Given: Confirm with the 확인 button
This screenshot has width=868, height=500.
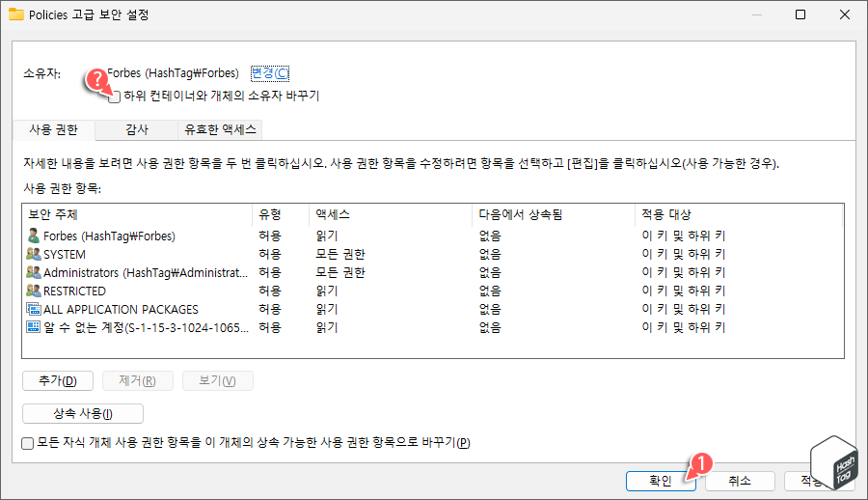Looking at the screenshot, I should coord(661,481).
